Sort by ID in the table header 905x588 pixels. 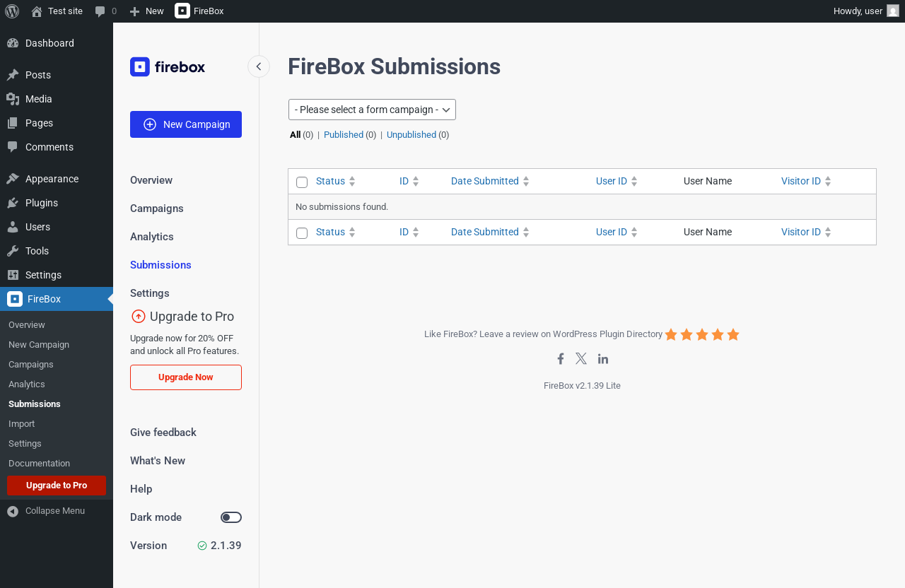point(409,181)
